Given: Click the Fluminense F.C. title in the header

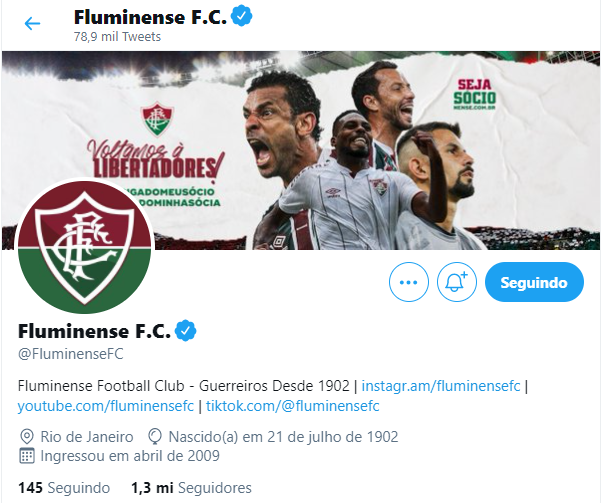Looking at the screenshot, I should click(150, 17).
